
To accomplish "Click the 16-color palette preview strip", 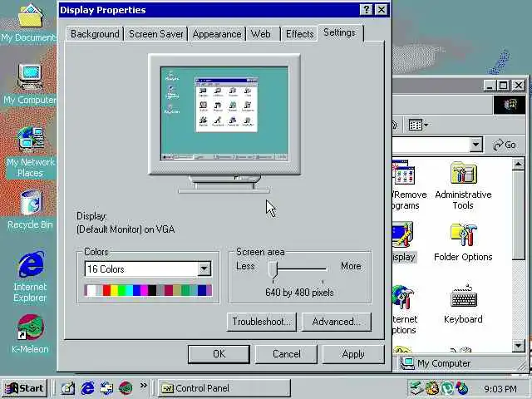I will pos(148,290).
